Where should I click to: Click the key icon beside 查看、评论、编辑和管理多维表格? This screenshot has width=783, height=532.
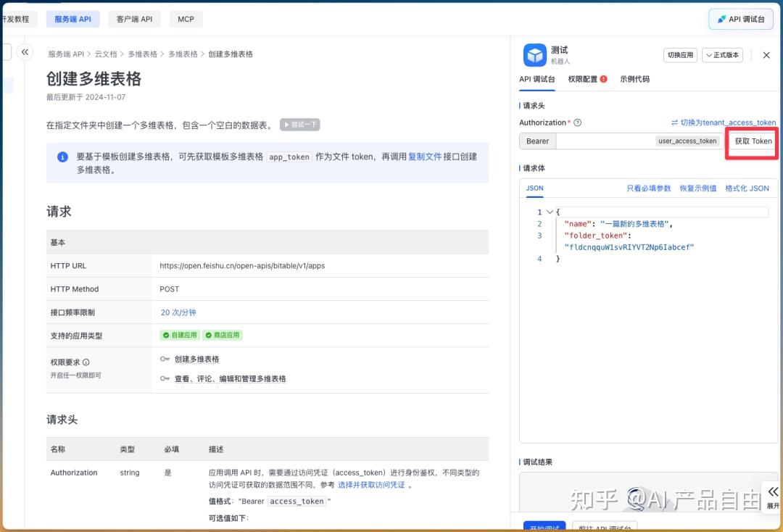point(165,379)
